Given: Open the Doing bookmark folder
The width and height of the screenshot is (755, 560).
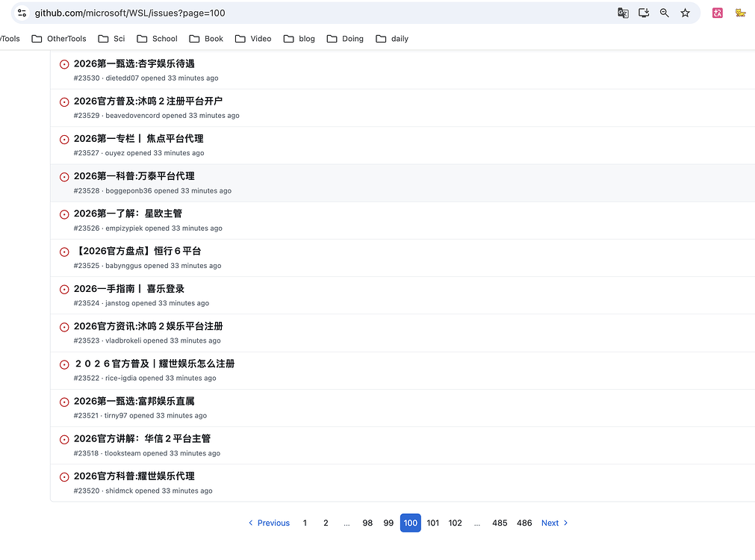Looking at the screenshot, I should [345, 39].
